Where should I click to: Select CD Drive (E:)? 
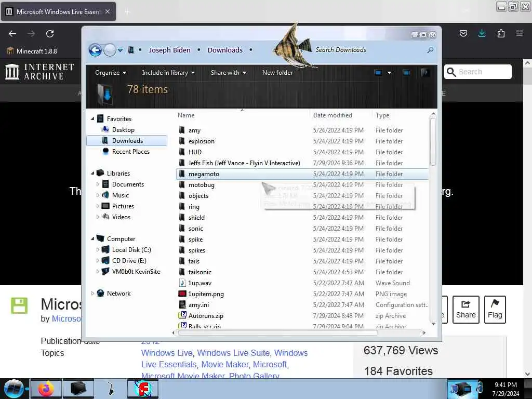(129, 261)
